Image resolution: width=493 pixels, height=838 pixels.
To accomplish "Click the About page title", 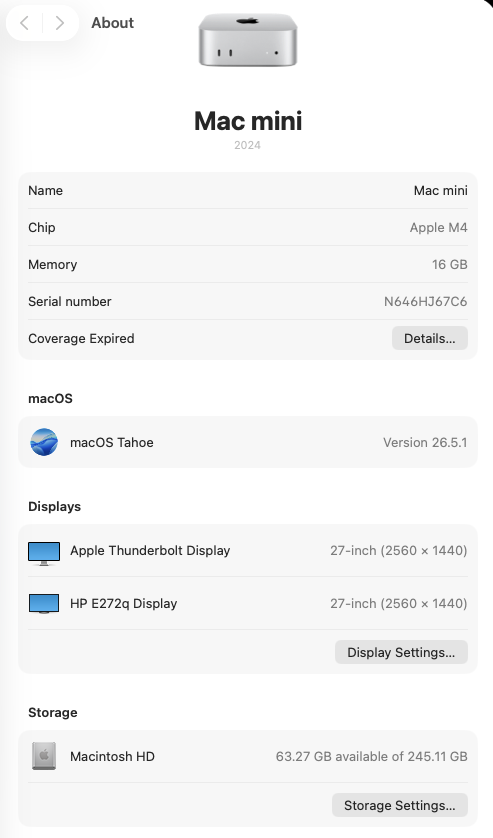I will [x=112, y=23].
